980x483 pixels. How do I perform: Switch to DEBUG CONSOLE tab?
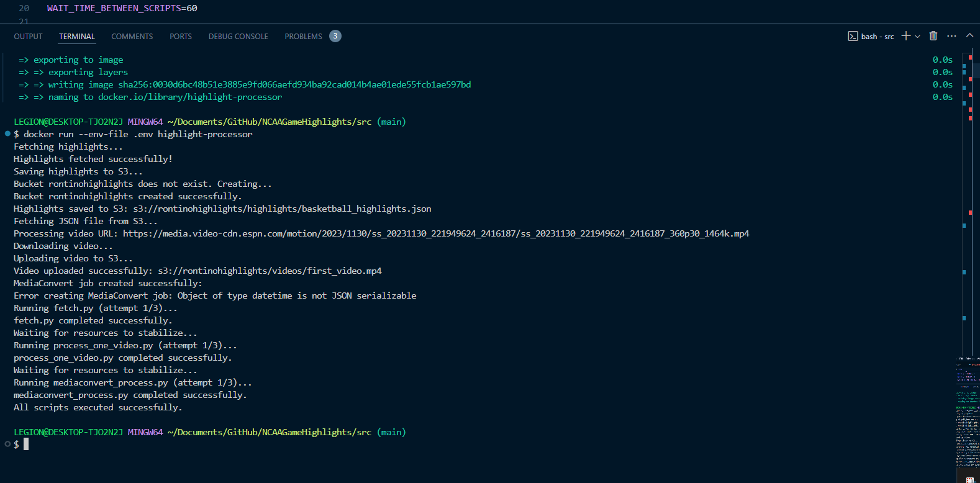click(x=238, y=37)
